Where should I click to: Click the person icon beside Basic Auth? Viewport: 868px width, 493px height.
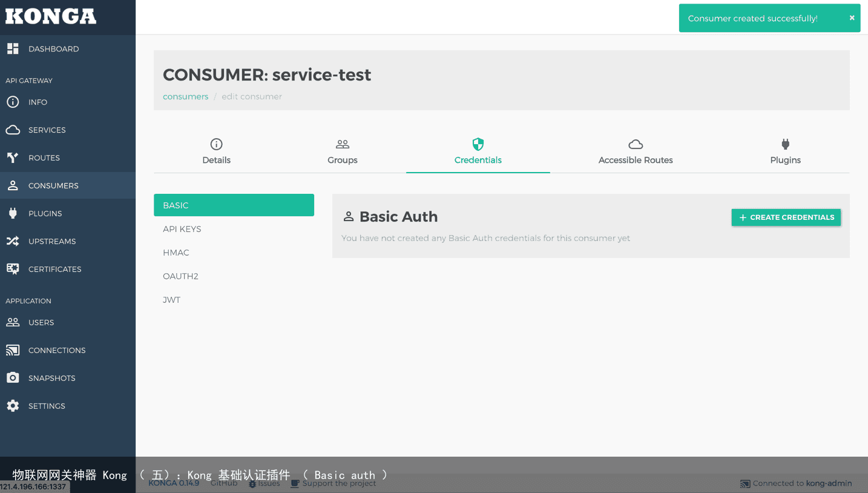click(349, 216)
